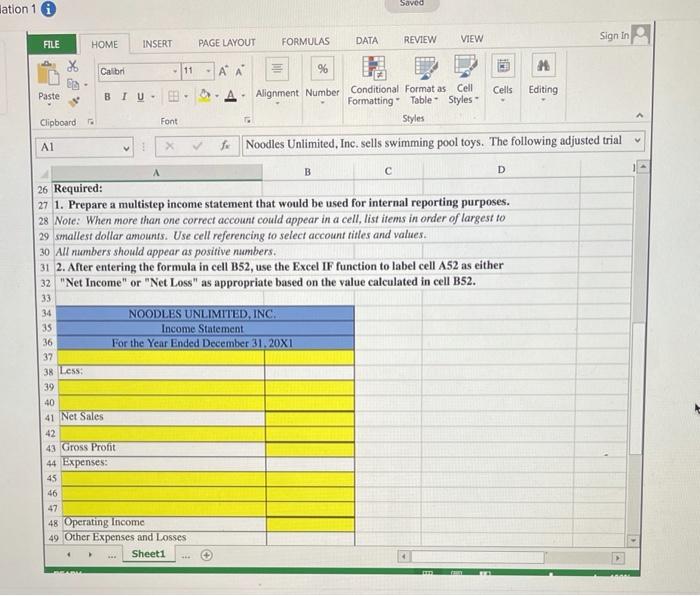700x596 pixels.
Task: Add a new sheet with plus icon
Action: [206, 555]
